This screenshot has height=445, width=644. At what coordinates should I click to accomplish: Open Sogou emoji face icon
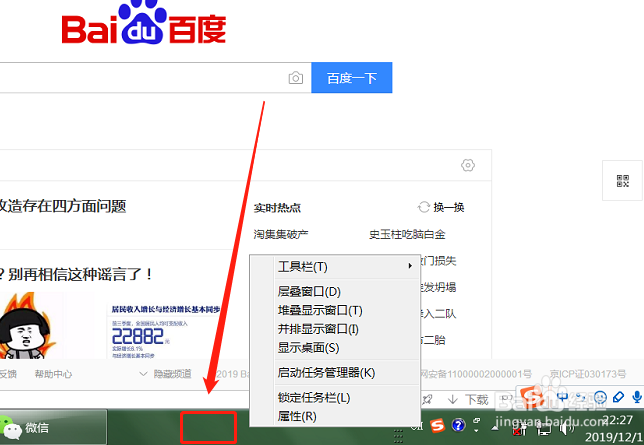[x=600, y=397]
